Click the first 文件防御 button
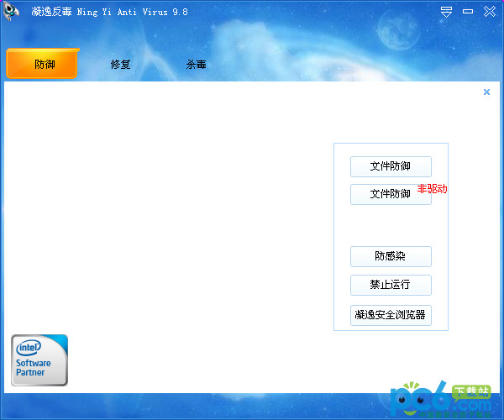 pyautogui.click(x=391, y=166)
